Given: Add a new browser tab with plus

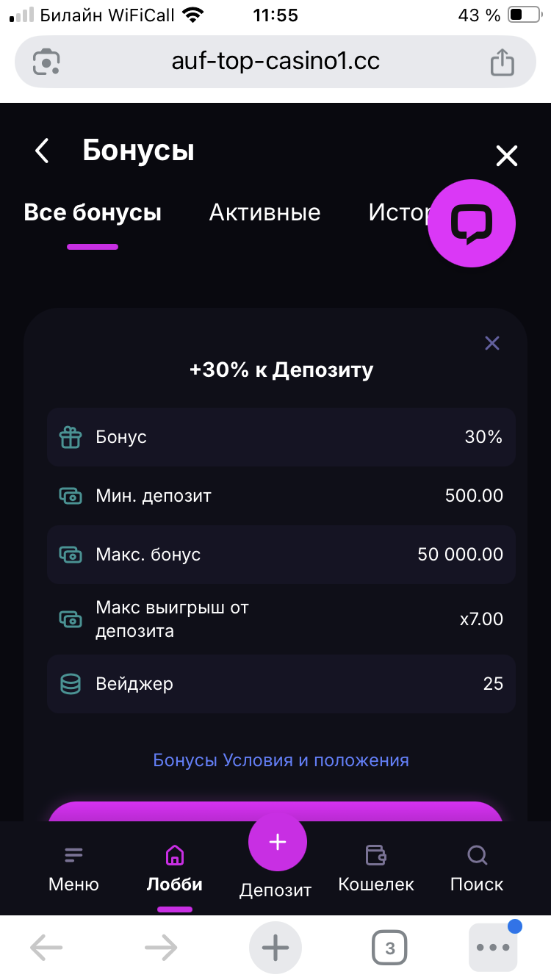Looking at the screenshot, I should (x=275, y=948).
